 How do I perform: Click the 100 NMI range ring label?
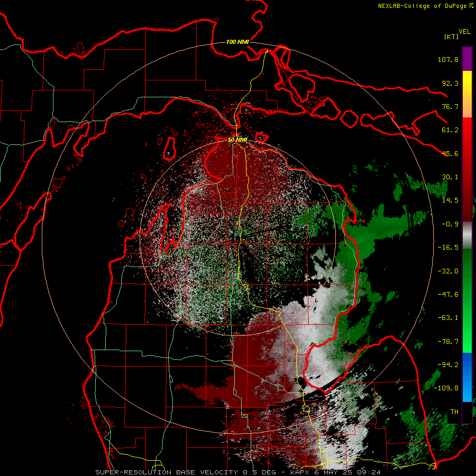pos(237,42)
